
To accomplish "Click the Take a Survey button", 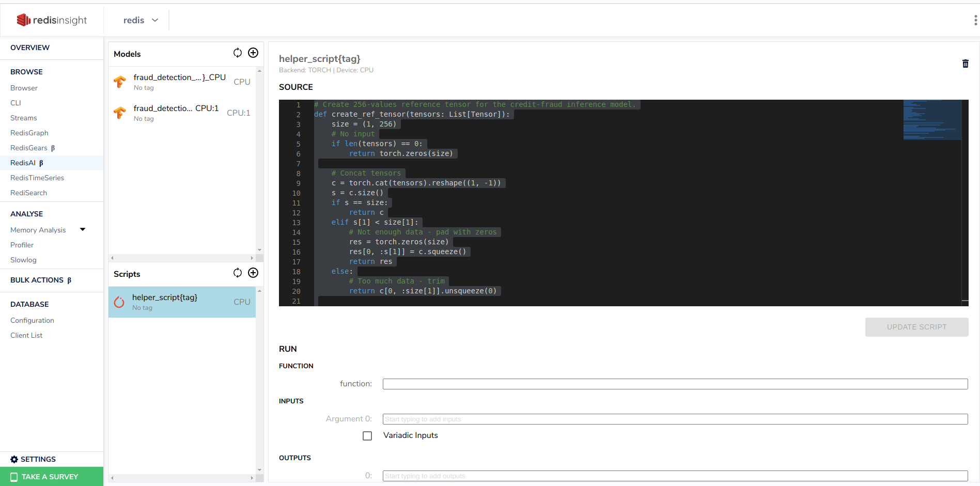I will 52,477.
